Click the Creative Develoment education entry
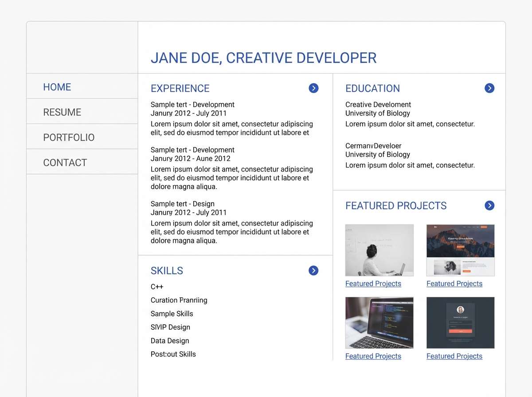Viewport: 532px width, 397px height. (378, 105)
